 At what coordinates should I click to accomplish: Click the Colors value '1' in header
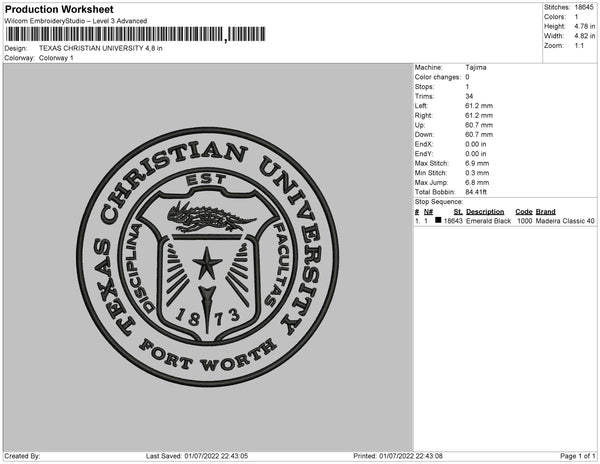[x=576, y=17]
